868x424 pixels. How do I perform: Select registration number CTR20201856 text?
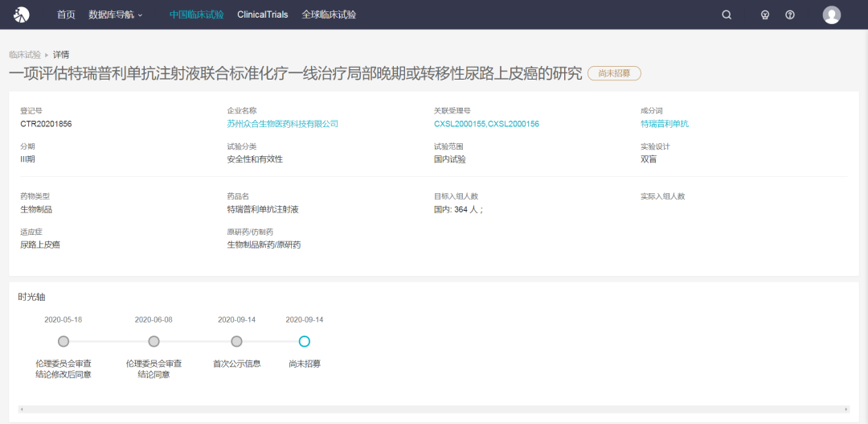coord(46,124)
